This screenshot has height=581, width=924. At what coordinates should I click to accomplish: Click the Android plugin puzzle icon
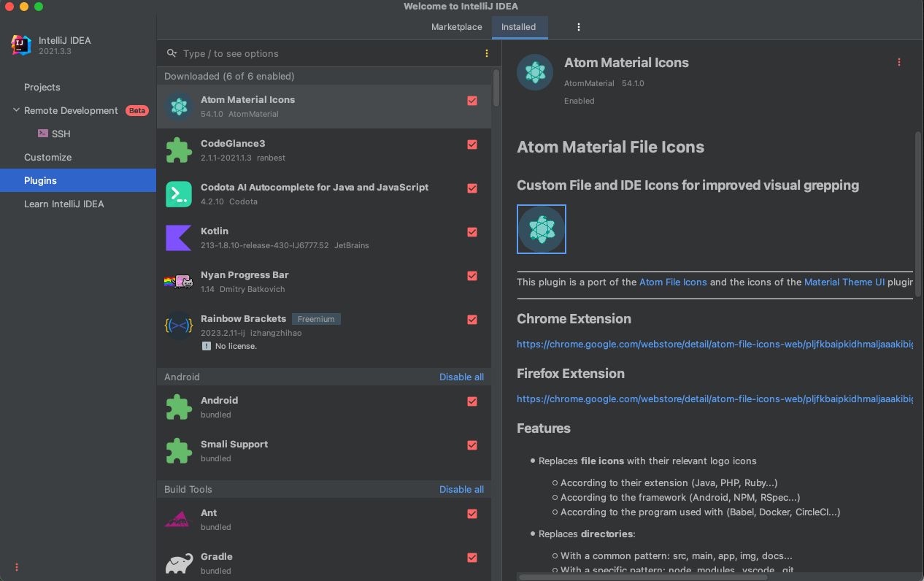[179, 407]
